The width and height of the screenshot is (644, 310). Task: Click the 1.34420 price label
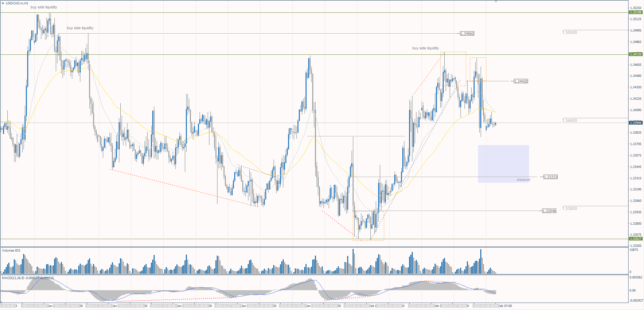click(x=521, y=81)
